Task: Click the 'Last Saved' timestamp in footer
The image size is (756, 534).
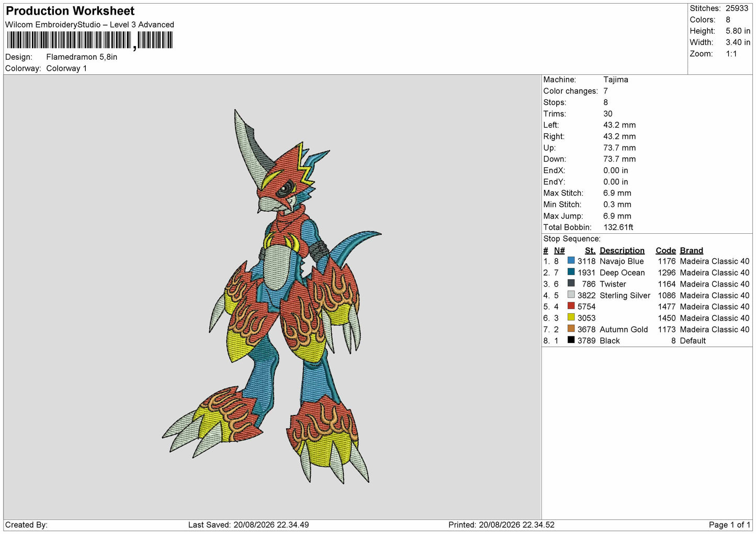Action: [249, 525]
